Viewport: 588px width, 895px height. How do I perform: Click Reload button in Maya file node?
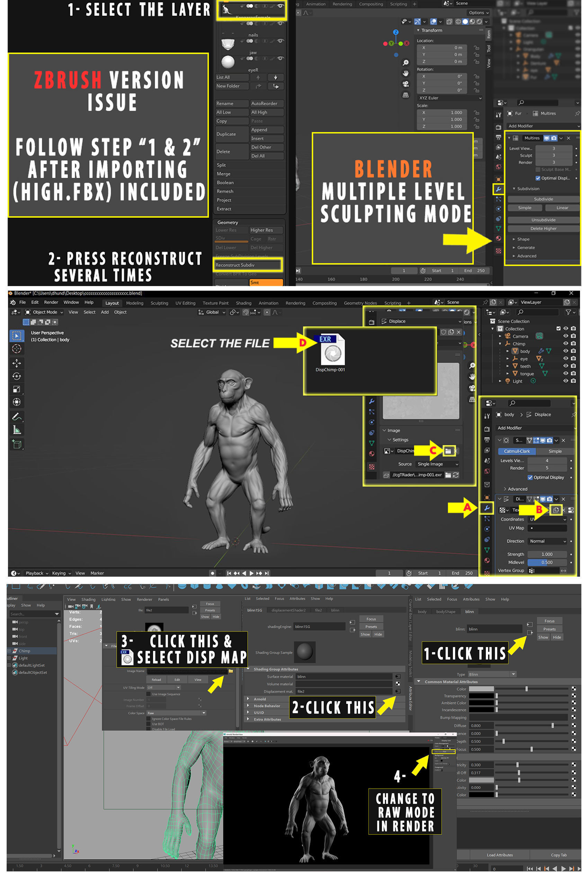156,680
